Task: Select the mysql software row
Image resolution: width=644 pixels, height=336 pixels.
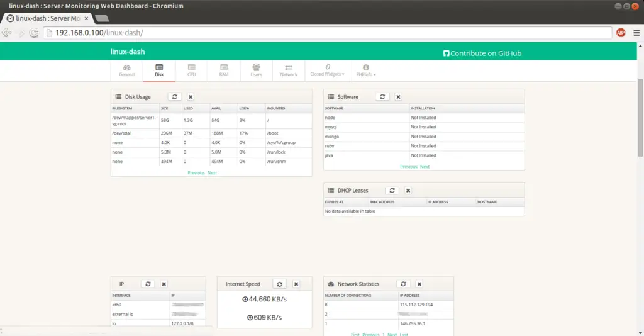Action: click(424, 127)
